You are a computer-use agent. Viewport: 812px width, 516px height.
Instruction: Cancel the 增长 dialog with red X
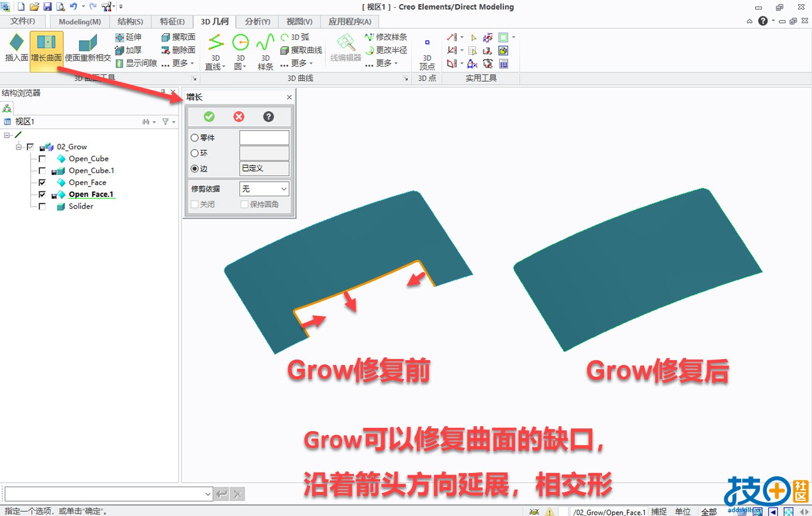click(239, 117)
